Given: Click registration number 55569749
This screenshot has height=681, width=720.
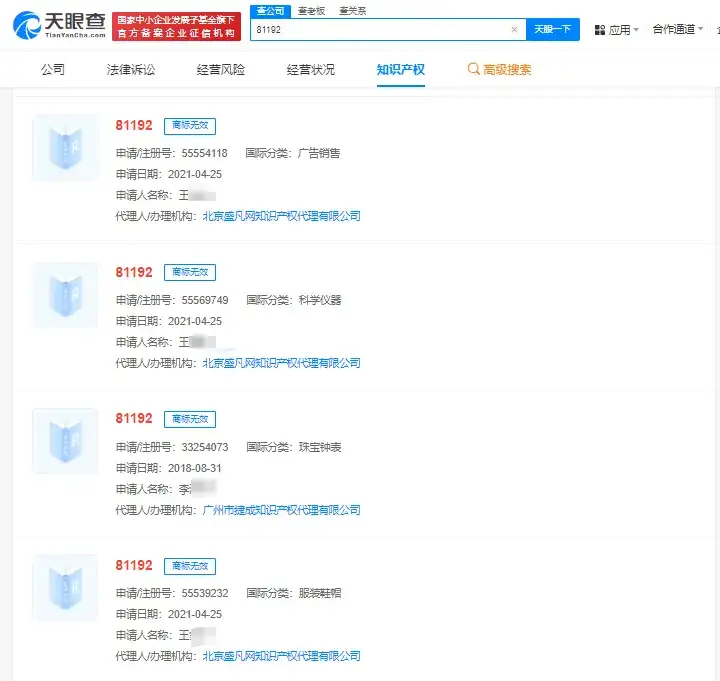Looking at the screenshot, I should click(205, 300).
